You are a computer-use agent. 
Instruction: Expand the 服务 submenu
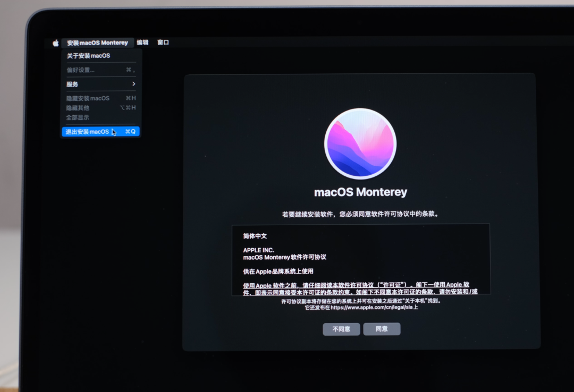(x=100, y=84)
